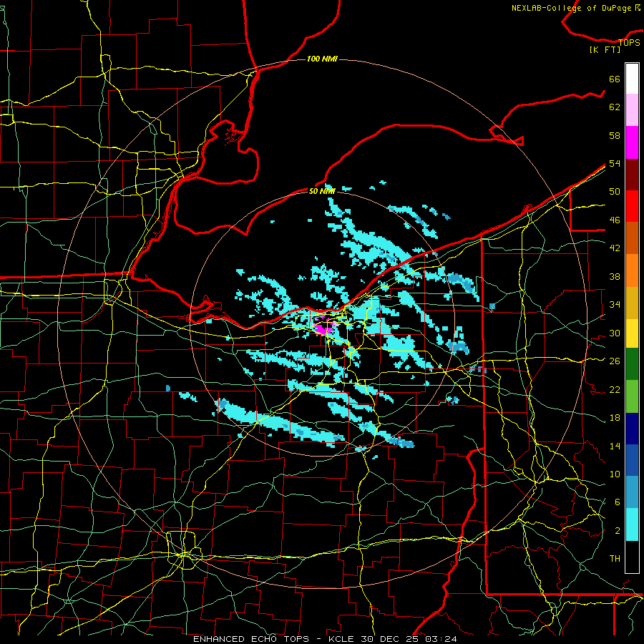Click the '03:24' timestamp in caption
The width and height of the screenshot is (644, 644).
(441, 639)
